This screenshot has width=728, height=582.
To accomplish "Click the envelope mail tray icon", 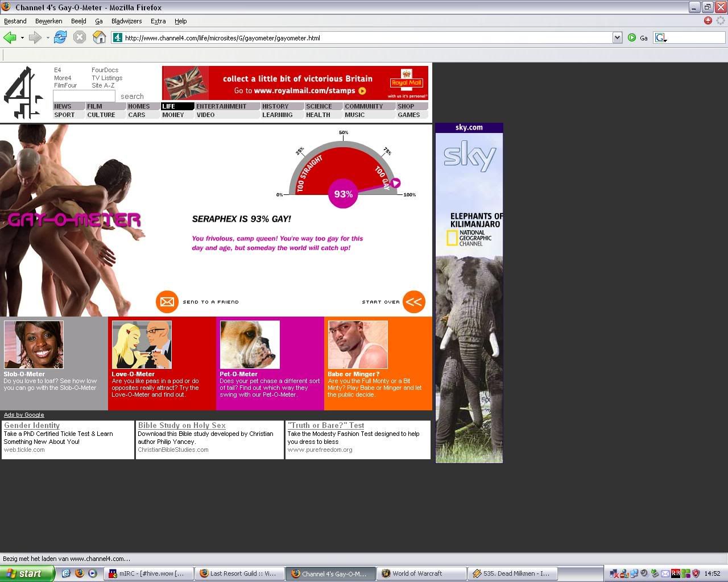I will (665, 573).
